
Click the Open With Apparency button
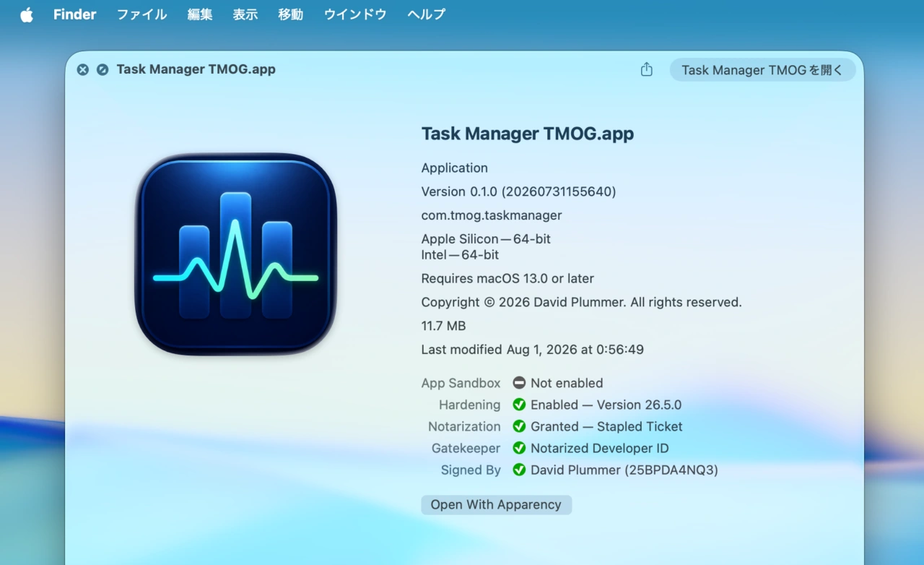click(496, 504)
